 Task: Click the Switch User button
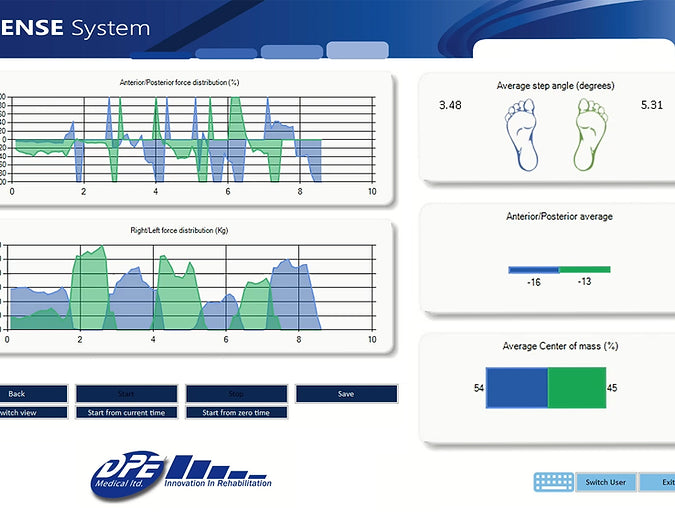click(x=605, y=482)
